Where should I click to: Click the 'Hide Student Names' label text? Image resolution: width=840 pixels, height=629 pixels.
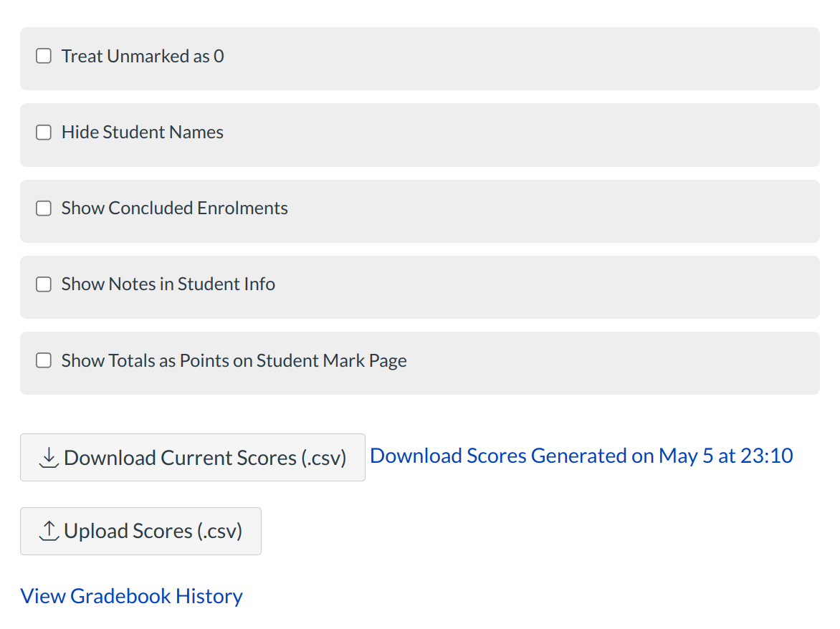coord(143,133)
